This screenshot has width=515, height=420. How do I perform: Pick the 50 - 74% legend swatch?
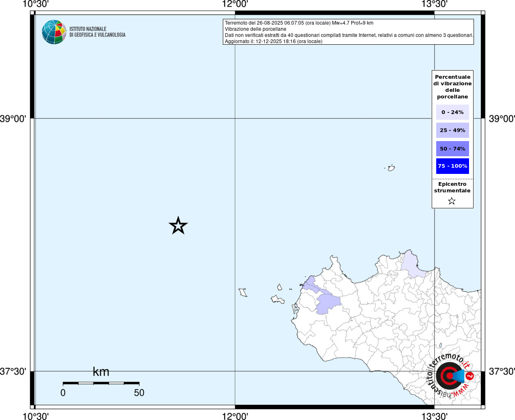452,149
